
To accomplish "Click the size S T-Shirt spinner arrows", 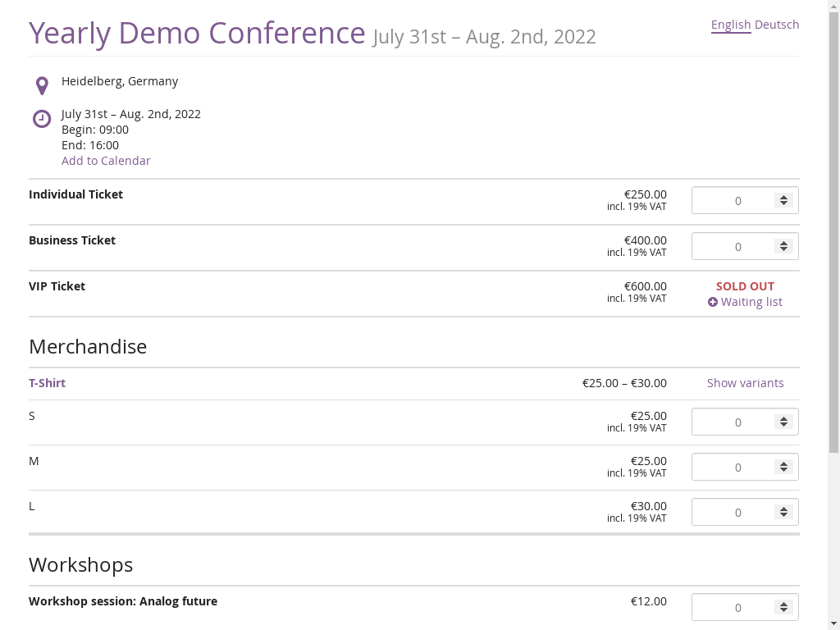I will 783,422.
